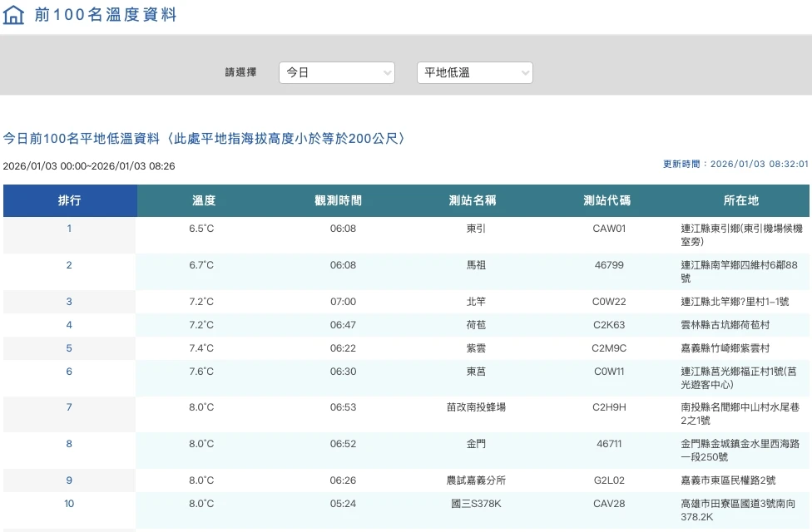Sort by the 排行 column header
The image size is (812, 532).
70,201
